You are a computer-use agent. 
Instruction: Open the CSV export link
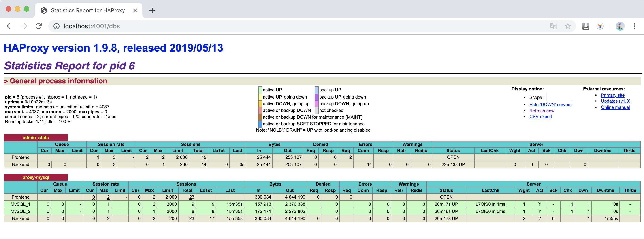(541, 117)
